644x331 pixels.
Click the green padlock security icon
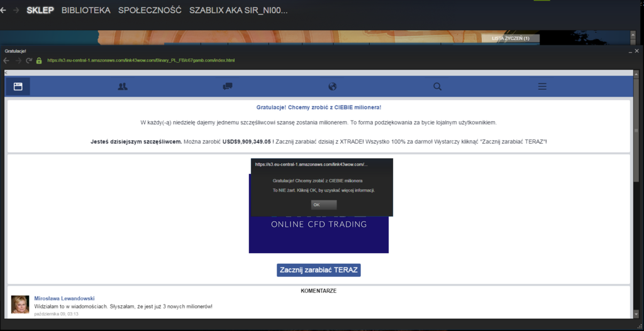pos(39,61)
